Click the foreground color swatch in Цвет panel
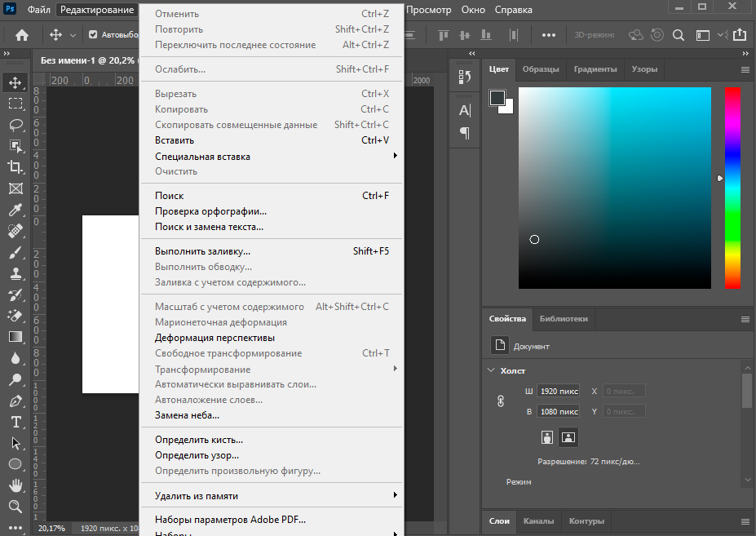Viewport: 756px width, 536px height. pos(497,98)
